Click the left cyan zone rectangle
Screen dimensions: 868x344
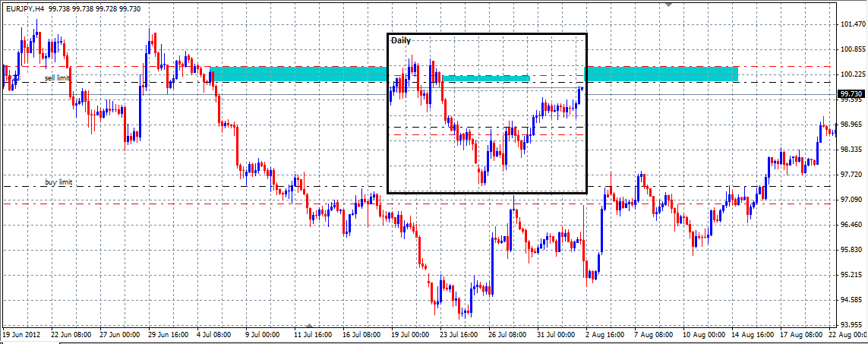point(298,74)
